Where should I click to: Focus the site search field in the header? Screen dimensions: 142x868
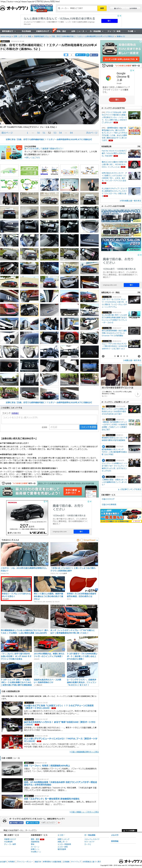point(77,8)
